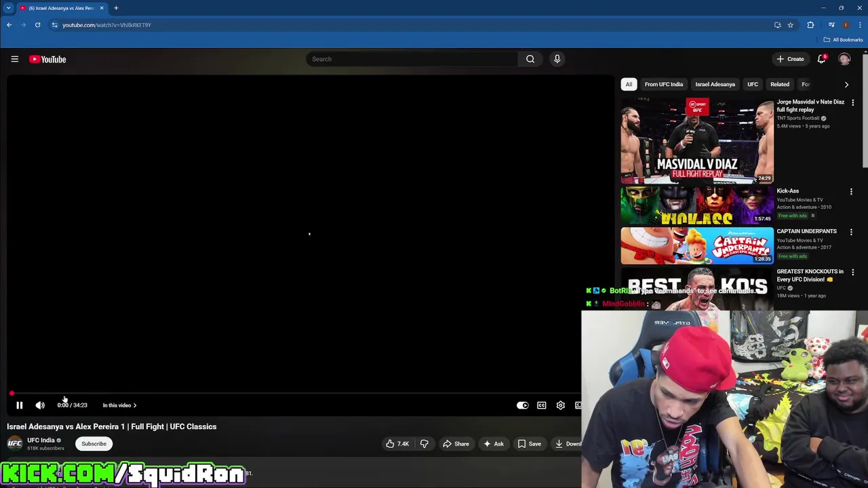Share the Adesanya vs Pereira video
868x488 pixels.
[x=456, y=444]
